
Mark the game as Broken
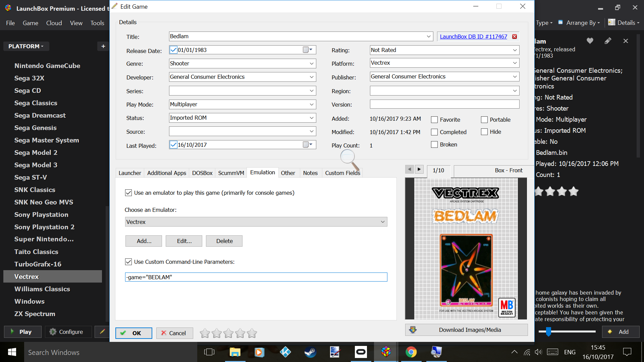(434, 144)
